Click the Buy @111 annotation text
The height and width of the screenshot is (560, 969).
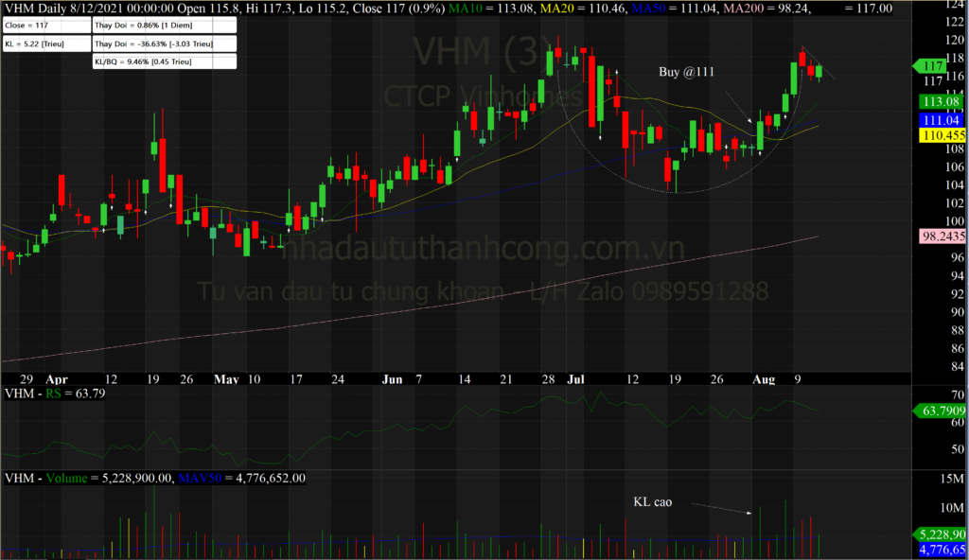click(686, 72)
